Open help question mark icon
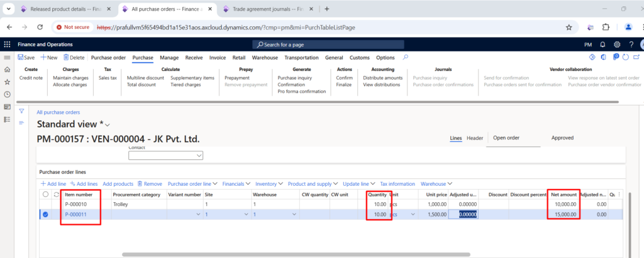Screen dimensions: 644x258 (631, 45)
